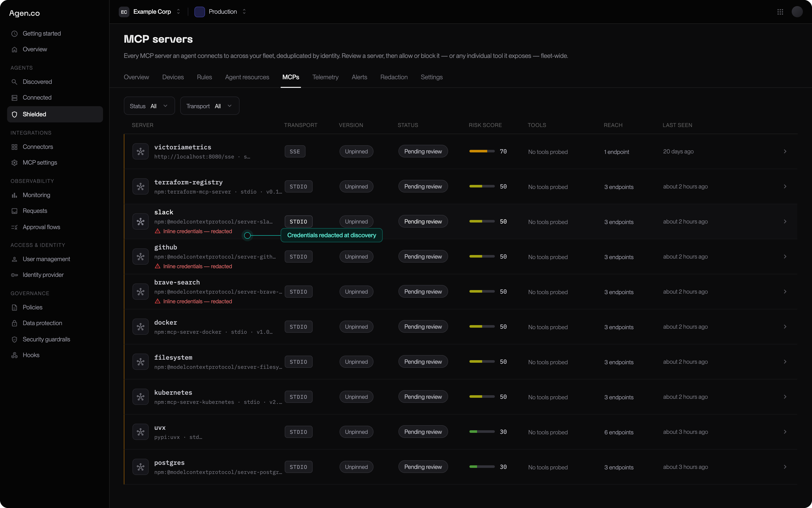
Task: Click the Credentials redacted at discovery tooltip
Action: pyautogui.click(x=331, y=235)
